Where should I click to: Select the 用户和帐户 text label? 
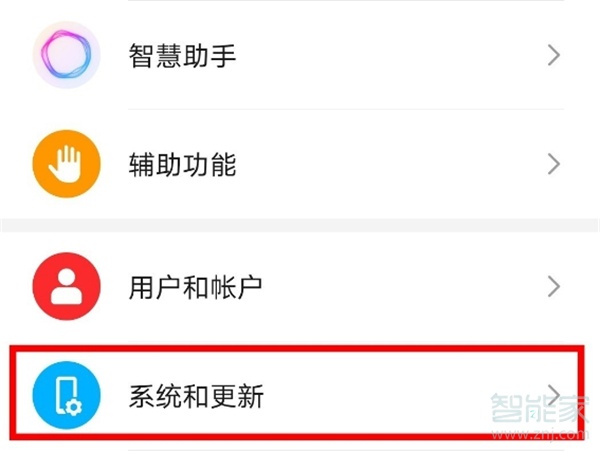tap(196, 288)
